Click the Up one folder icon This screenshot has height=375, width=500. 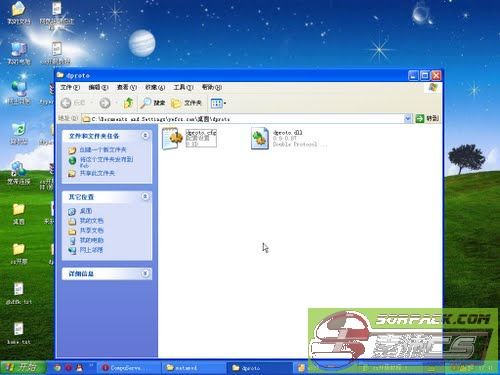click(x=128, y=103)
